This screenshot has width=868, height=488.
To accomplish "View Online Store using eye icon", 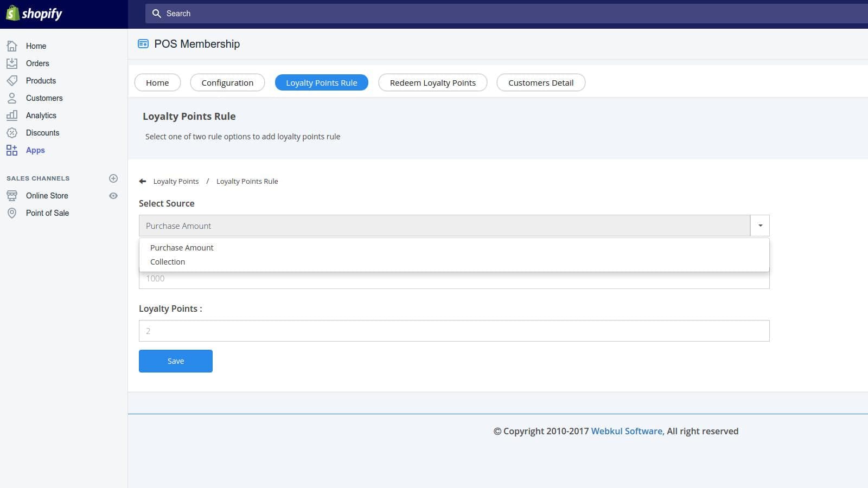I will (113, 196).
